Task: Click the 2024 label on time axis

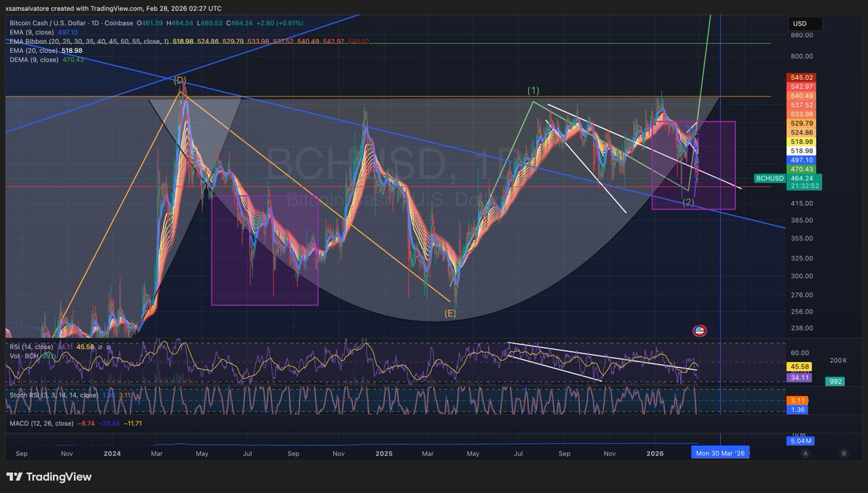Action: pos(111,453)
